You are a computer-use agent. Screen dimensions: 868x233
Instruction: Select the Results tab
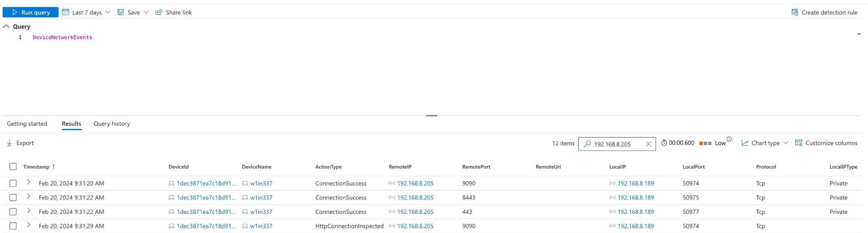tap(71, 124)
